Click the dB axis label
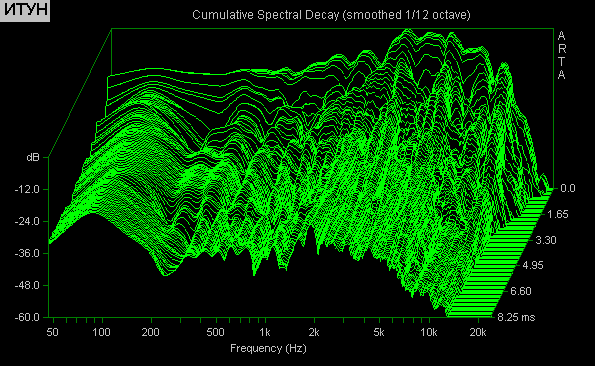The height and width of the screenshot is (366, 595). tap(33, 157)
